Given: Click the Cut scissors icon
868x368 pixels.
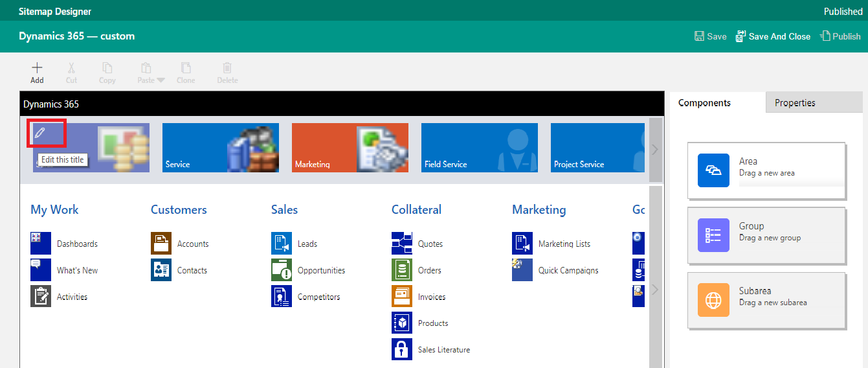Looking at the screenshot, I should (x=71, y=67).
